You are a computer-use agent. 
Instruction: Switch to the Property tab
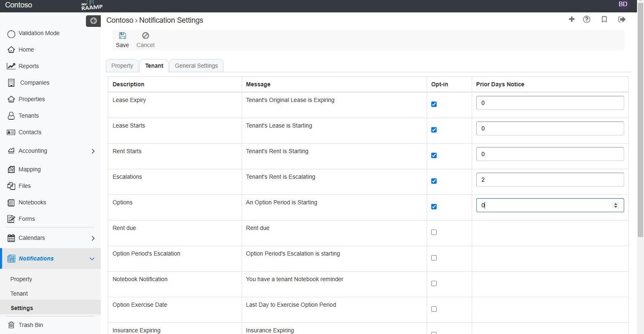(122, 66)
